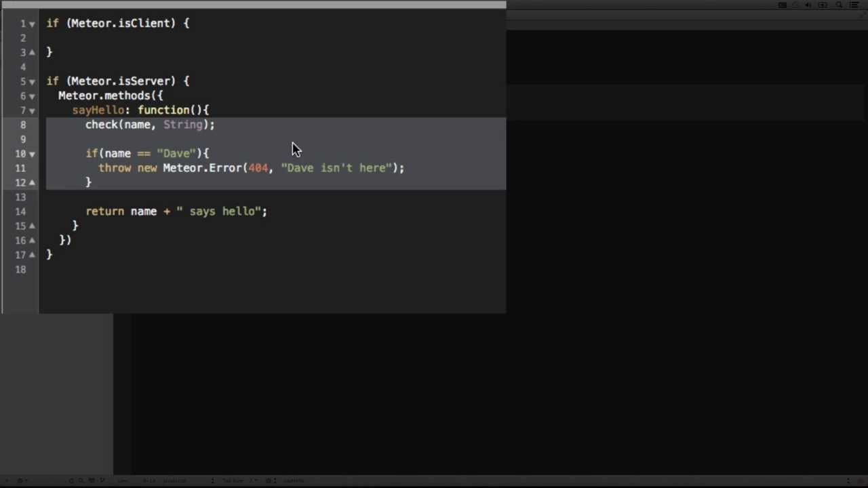
Task: Click the fold end marker on line 17
Action: 32,255
